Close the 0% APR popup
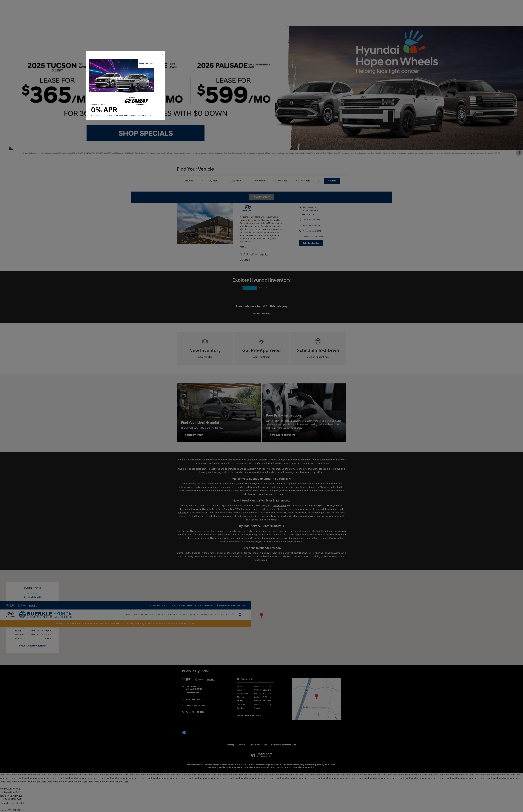523x812 pixels. [x=163, y=54]
